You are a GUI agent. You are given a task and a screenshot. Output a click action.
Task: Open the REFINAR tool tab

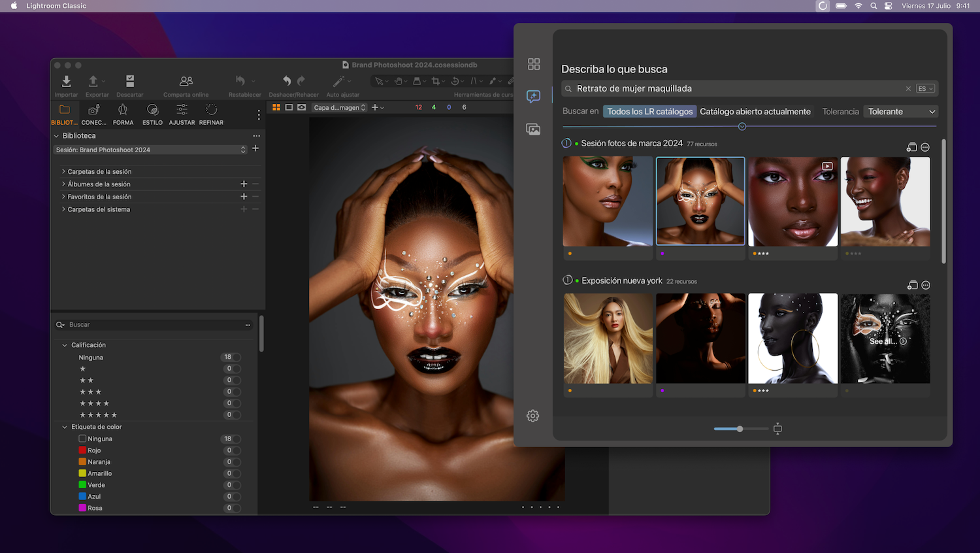point(211,114)
